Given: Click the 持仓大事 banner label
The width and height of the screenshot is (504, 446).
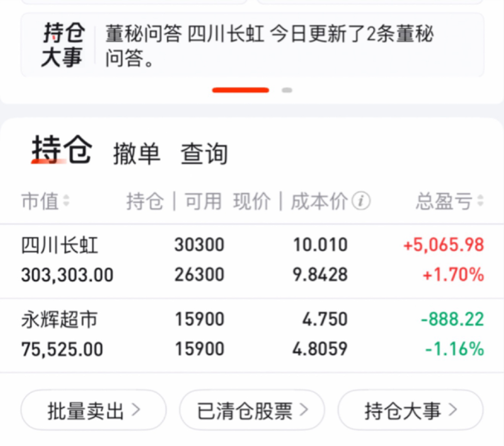Looking at the screenshot, I should [63, 45].
